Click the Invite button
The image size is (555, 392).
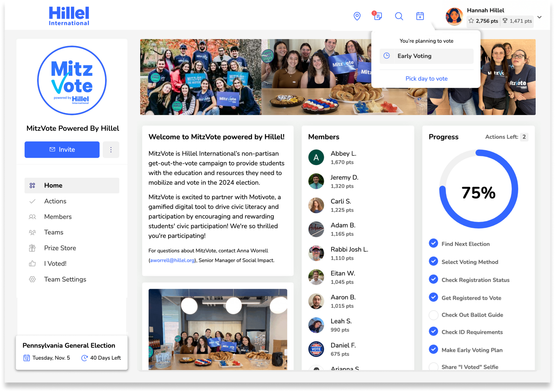pyautogui.click(x=62, y=149)
